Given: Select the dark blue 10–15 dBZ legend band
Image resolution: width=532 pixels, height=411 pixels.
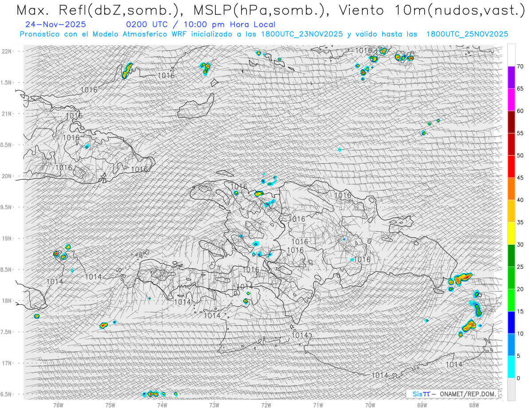Looking at the screenshot, I should pyautogui.click(x=511, y=322).
